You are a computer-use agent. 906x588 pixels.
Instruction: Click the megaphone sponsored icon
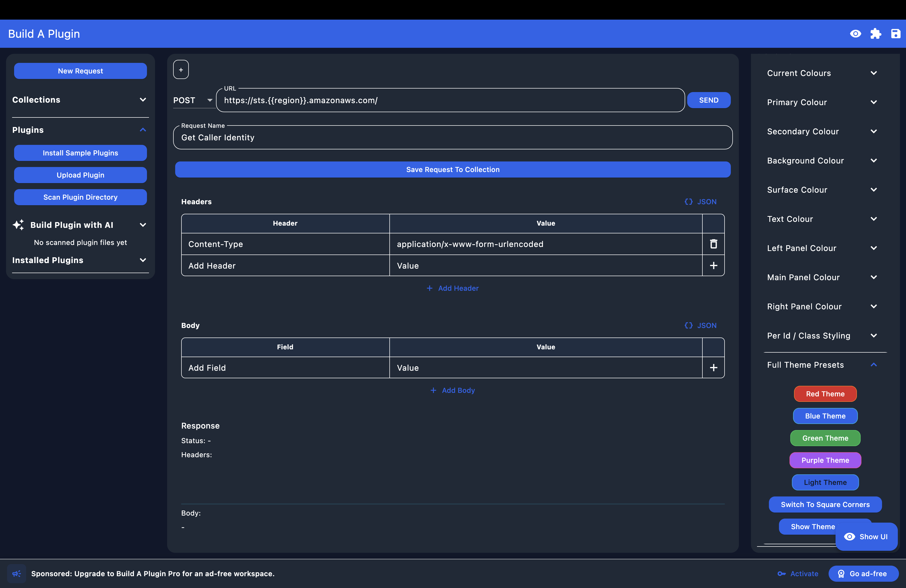16,574
